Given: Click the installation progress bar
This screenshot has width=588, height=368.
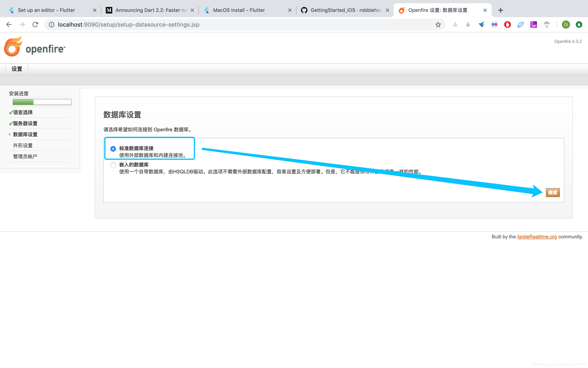Looking at the screenshot, I should [42, 102].
